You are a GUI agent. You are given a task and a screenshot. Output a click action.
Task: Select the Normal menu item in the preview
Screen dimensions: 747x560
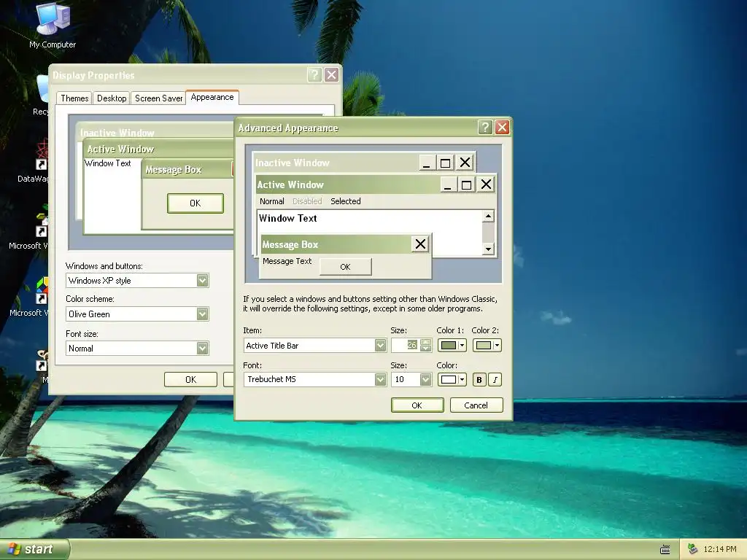pyautogui.click(x=272, y=201)
